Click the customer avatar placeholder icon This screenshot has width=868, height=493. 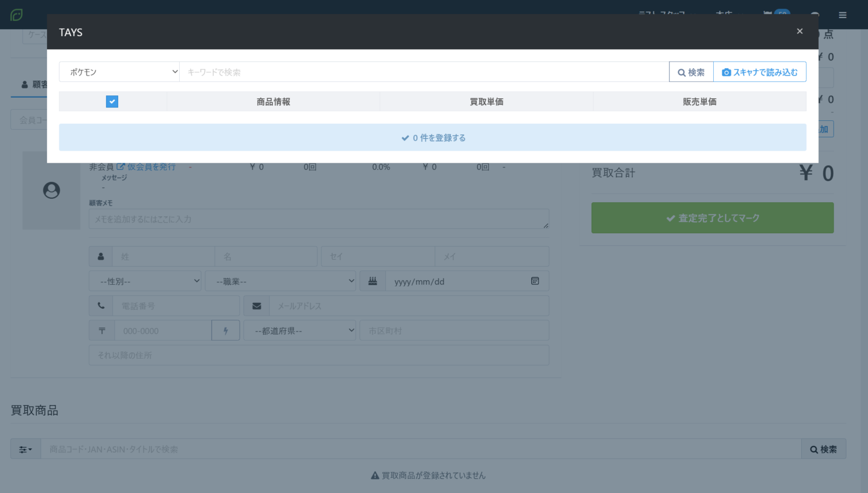click(51, 190)
